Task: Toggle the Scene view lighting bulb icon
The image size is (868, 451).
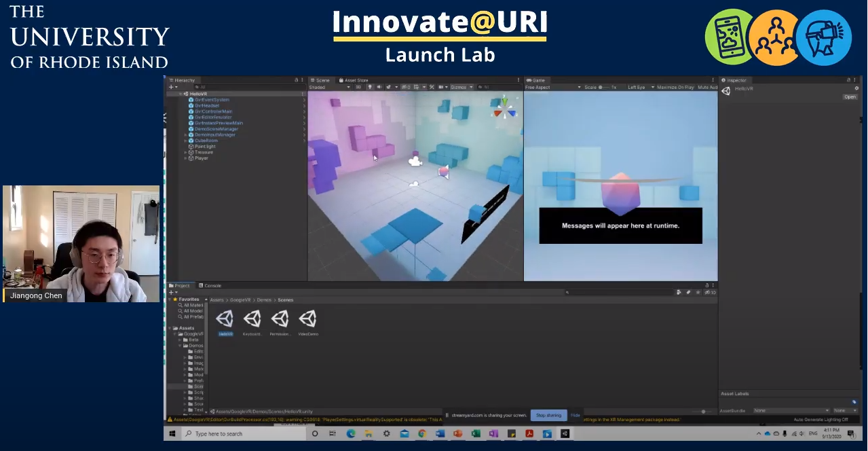Action: [370, 87]
